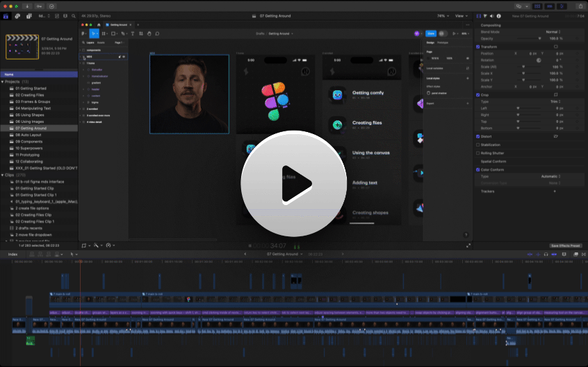The width and height of the screenshot is (588, 367).
Task: Toggle the Crop checkbox
Action: point(477,95)
